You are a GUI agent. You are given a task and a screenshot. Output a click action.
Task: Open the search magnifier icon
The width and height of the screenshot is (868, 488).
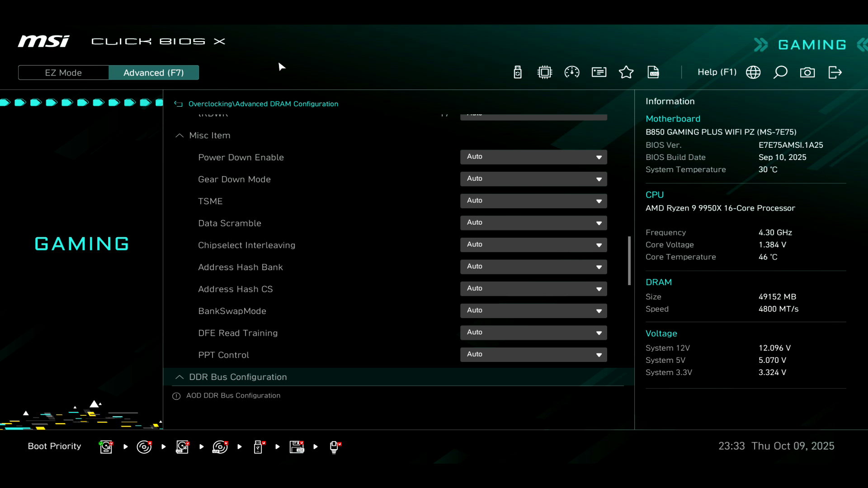click(x=780, y=72)
